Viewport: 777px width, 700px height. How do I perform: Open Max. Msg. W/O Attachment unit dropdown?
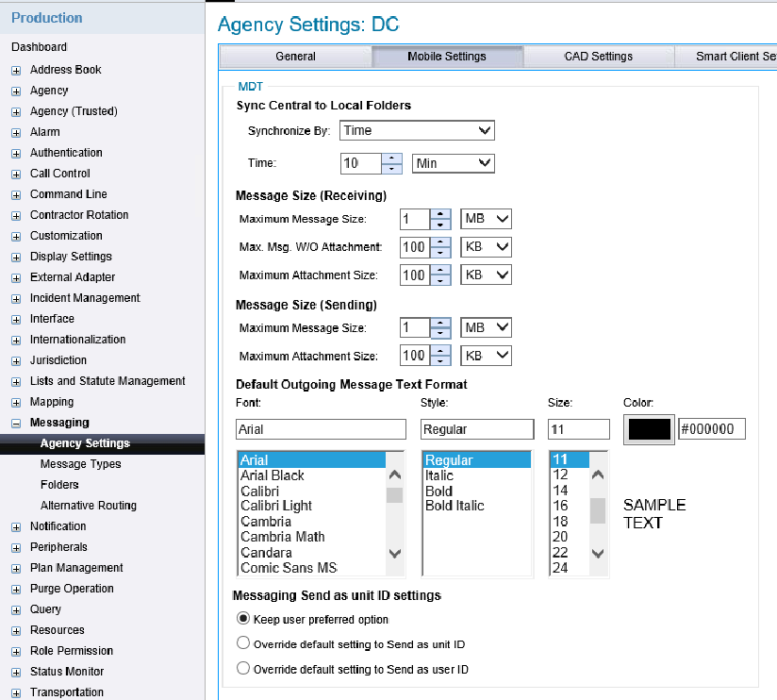click(x=486, y=247)
